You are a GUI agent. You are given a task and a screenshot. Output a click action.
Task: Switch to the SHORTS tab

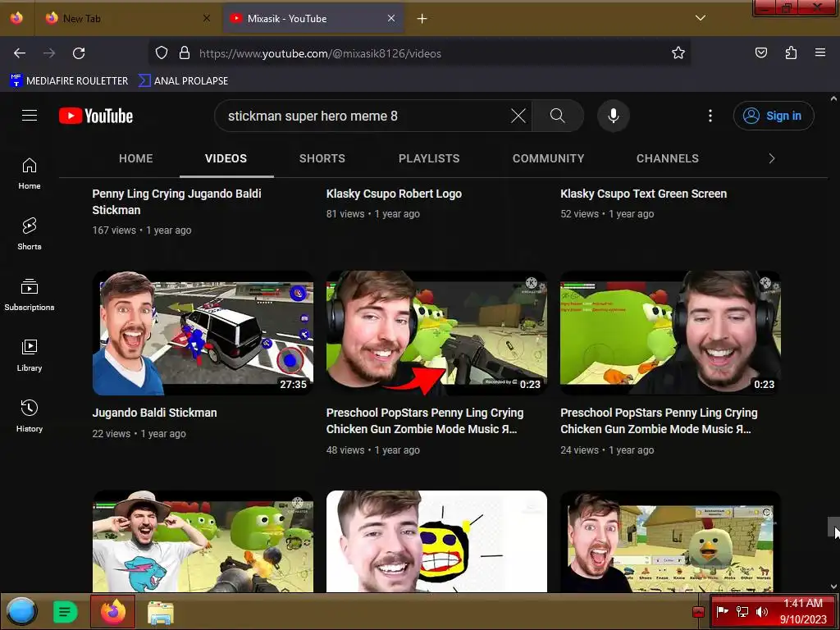[322, 158]
